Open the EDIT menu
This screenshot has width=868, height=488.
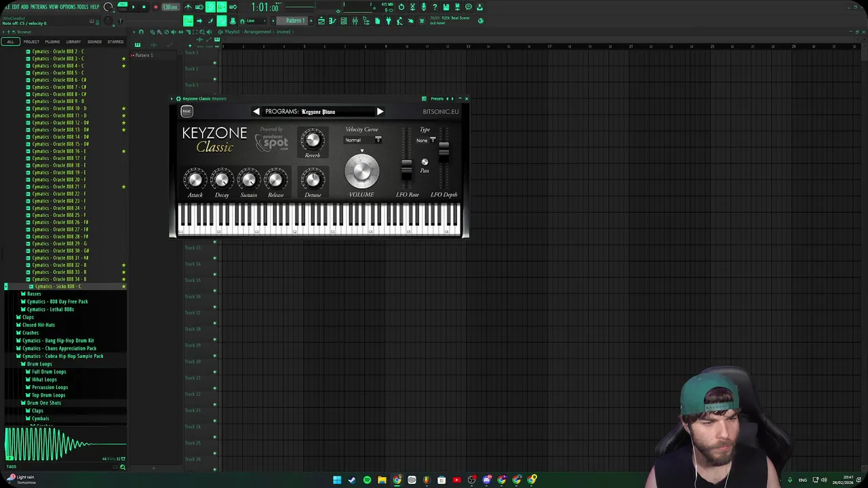pyautogui.click(x=15, y=7)
